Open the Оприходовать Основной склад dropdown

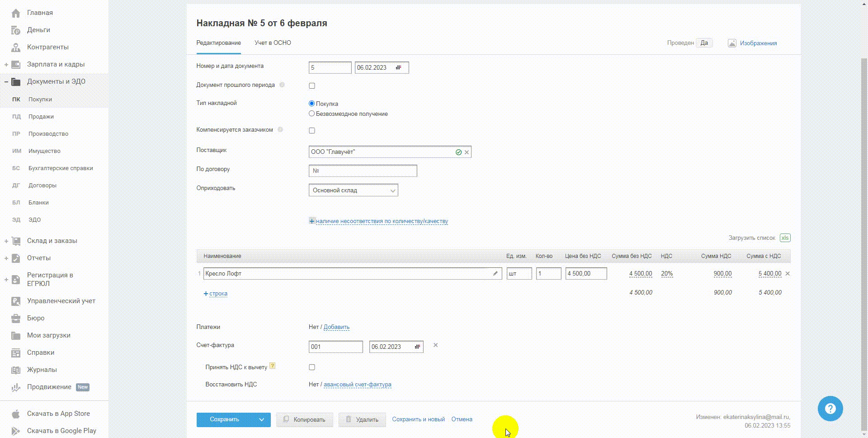click(354, 190)
